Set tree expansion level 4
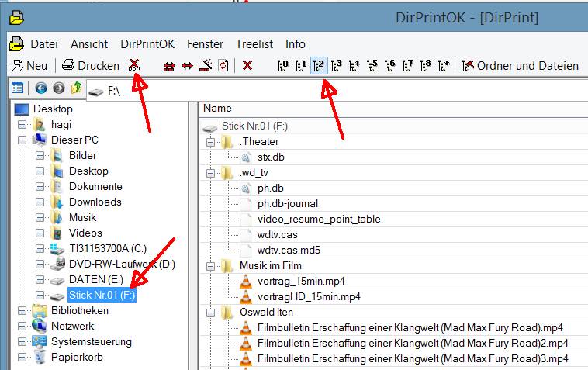The image size is (588, 370). [354, 66]
